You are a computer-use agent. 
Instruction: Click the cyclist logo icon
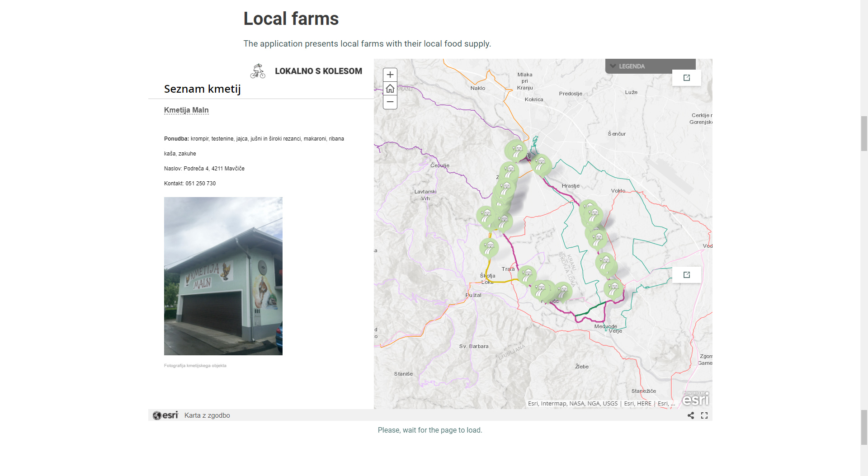258,71
